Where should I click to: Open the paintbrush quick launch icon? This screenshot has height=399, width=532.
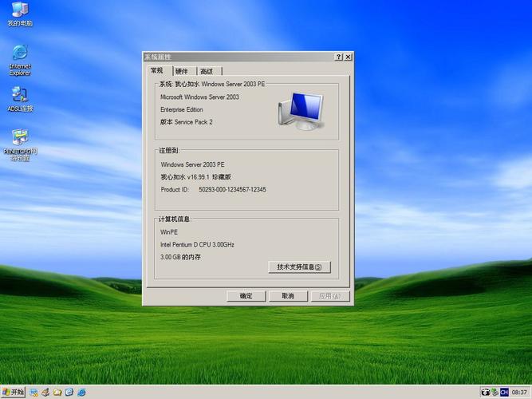[45, 393]
